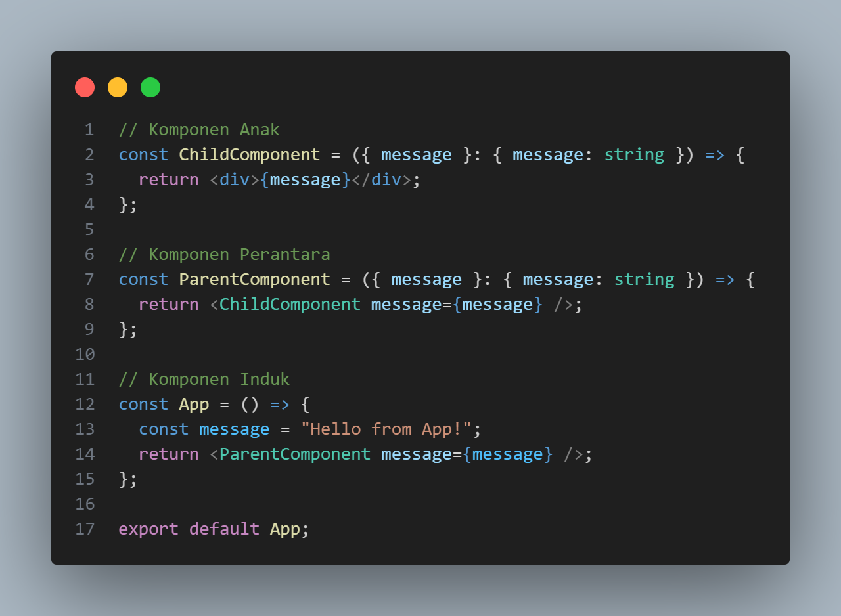Screen dimensions: 841x616
Task: Click App in the line 12 declaration
Action: pos(194,405)
